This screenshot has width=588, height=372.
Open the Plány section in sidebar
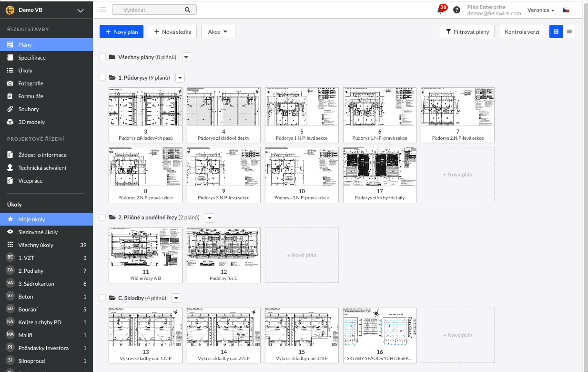[x=46, y=45]
